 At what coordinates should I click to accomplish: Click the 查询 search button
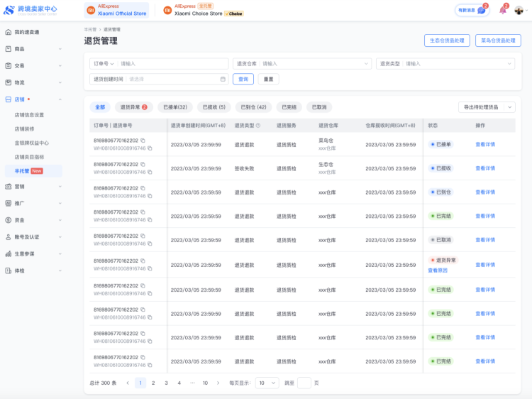pos(243,79)
